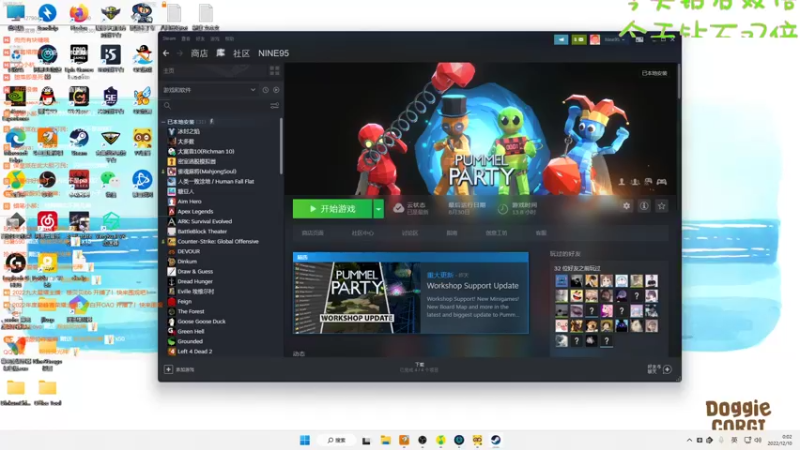Favorite the game with star icon

click(662, 206)
